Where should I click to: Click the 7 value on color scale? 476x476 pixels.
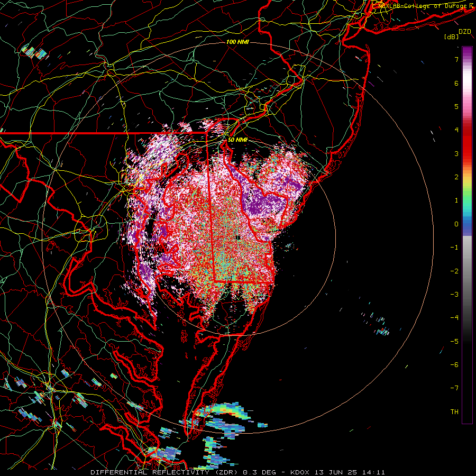(456, 59)
